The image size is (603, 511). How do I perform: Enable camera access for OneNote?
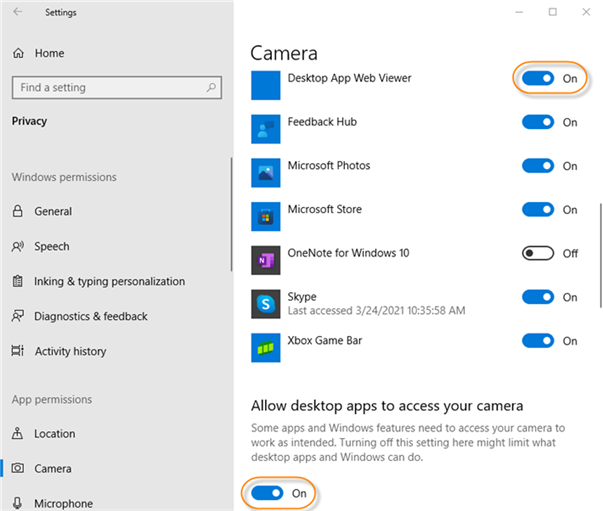pos(538,253)
